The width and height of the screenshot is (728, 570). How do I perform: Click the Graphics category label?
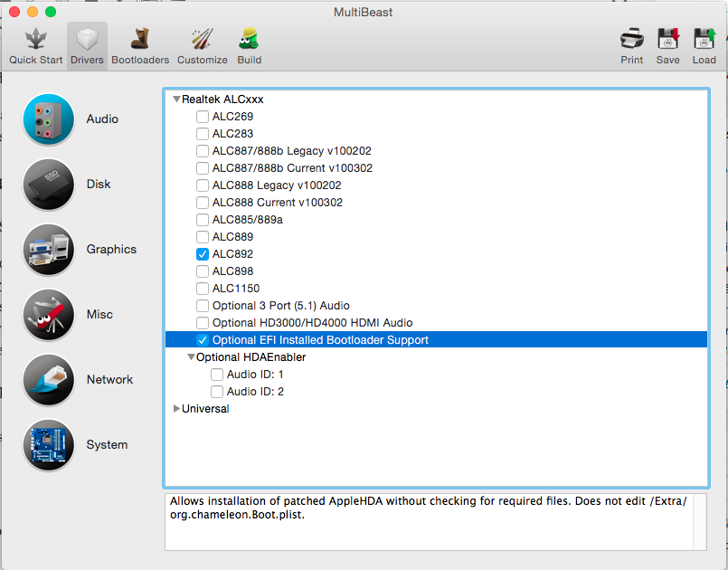(x=111, y=250)
